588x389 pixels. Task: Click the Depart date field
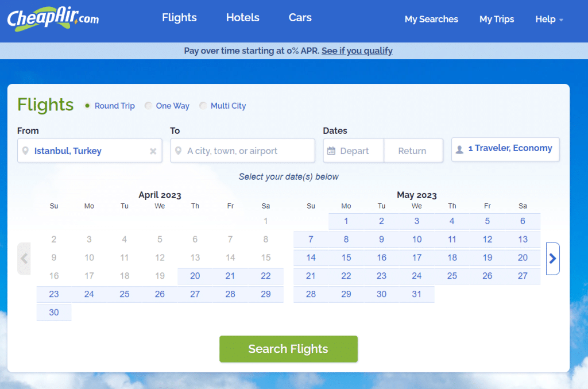point(354,151)
